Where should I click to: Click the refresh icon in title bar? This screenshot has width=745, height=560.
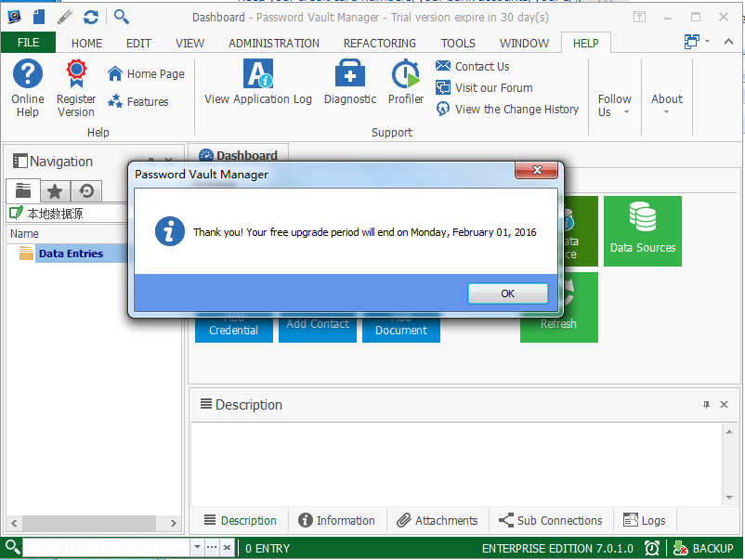click(90, 17)
